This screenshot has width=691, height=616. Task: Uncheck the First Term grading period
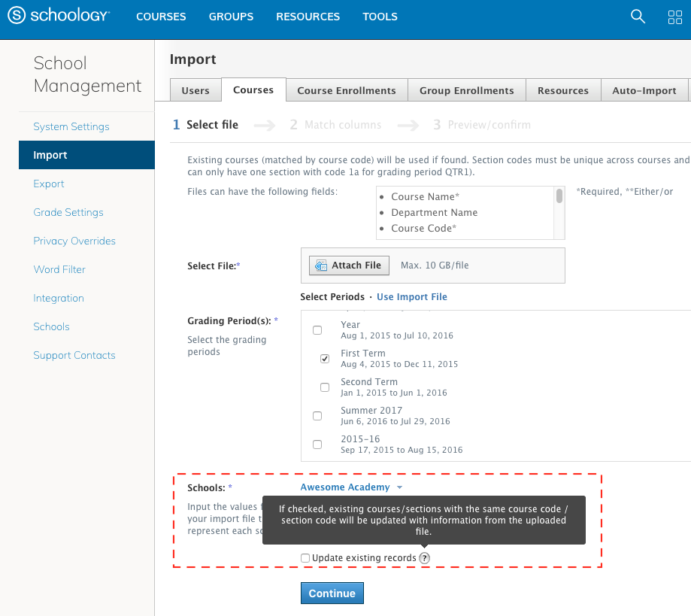325,359
